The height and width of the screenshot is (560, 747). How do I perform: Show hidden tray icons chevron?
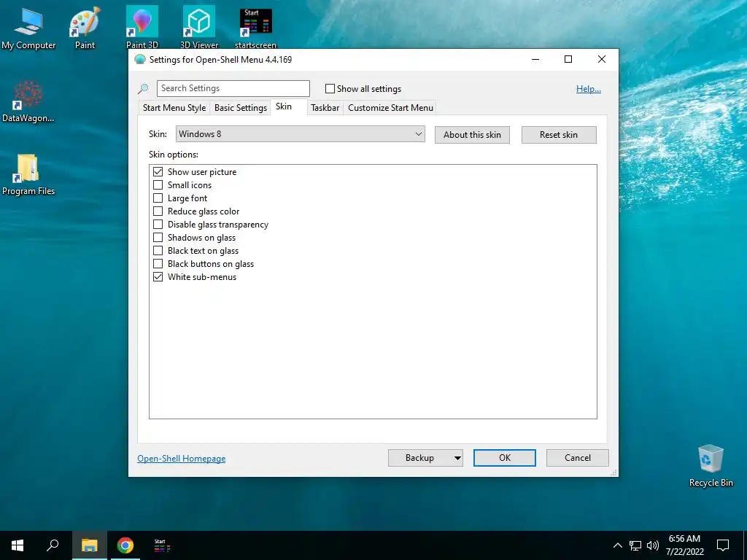pos(617,545)
